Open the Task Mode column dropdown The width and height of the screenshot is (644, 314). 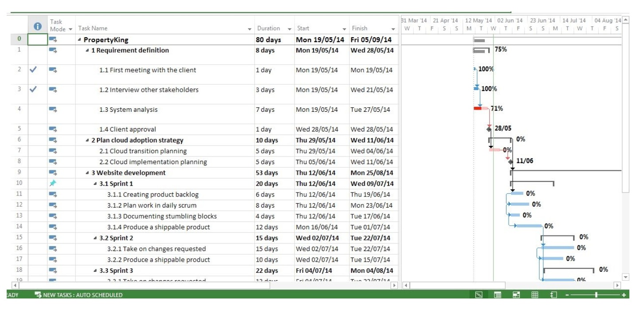coord(70,29)
